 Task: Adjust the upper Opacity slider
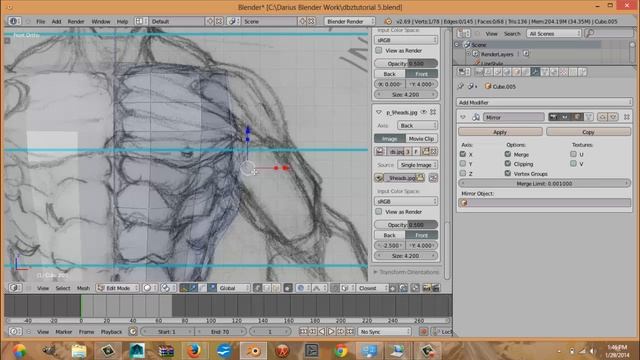click(406, 64)
